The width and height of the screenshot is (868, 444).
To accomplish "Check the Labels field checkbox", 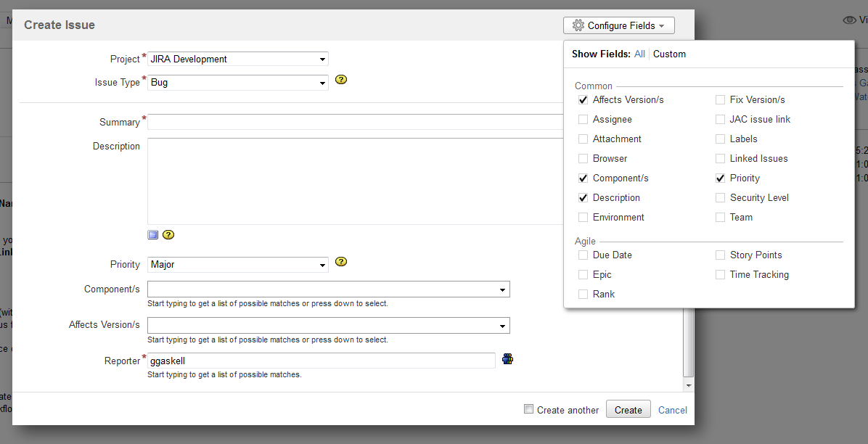I will [720, 139].
